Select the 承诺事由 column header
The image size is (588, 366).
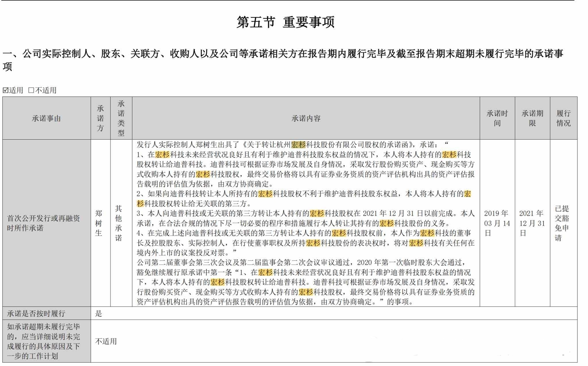point(46,118)
